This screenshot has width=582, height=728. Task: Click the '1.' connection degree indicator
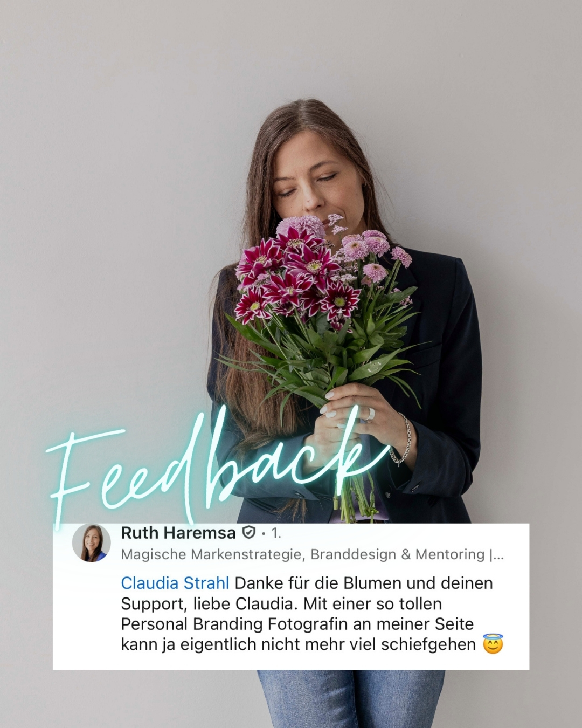276,533
